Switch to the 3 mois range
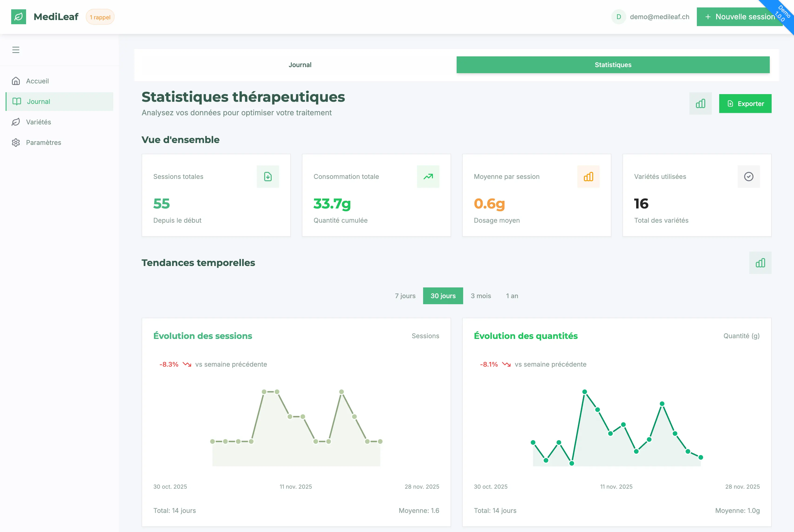 pyautogui.click(x=481, y=296)
